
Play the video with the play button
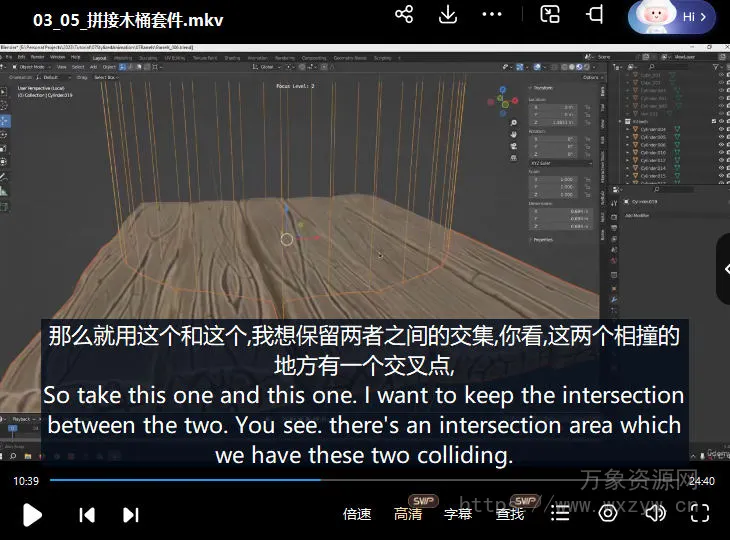tap(32, 514)
